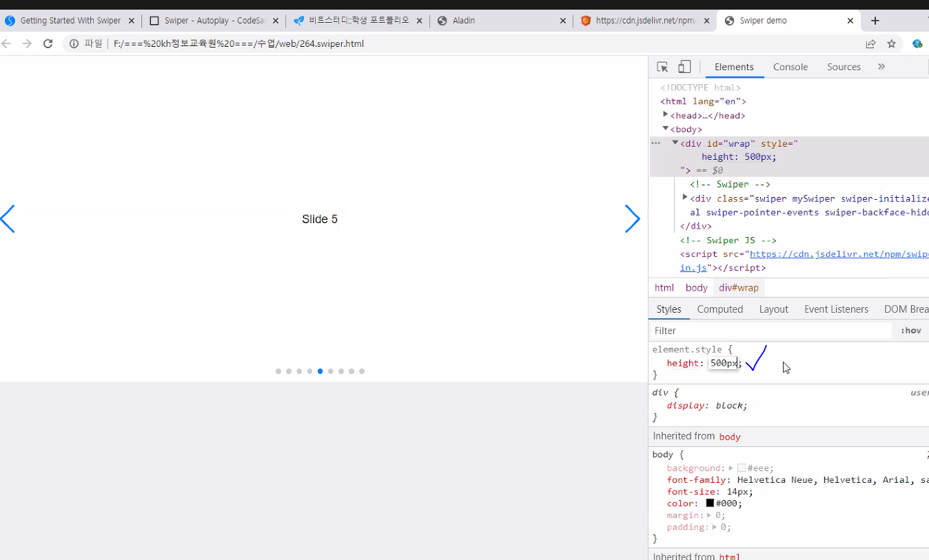
Task: Select the <!-- Swiper JS --> comment line
Action: 728,240
